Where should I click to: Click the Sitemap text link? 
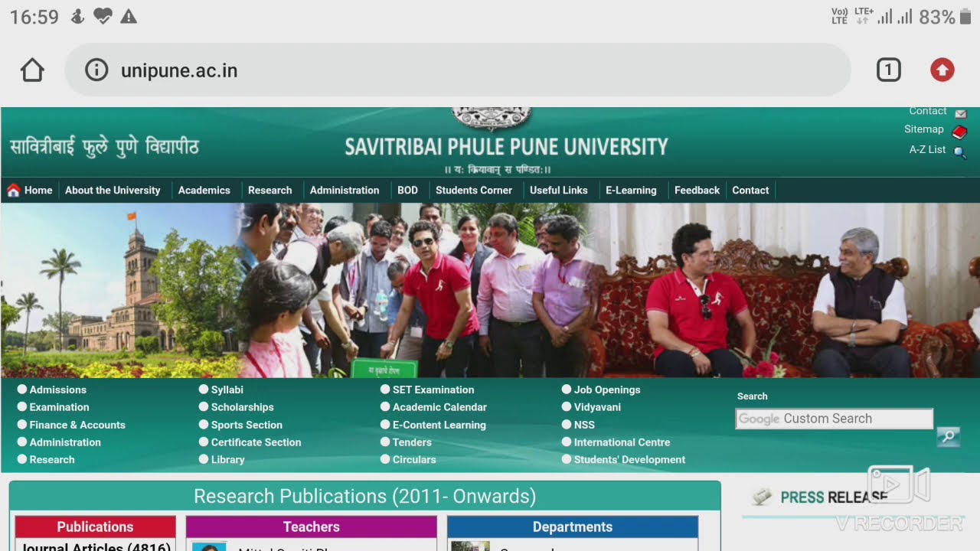pyautogui.click(x=924, y=129)
